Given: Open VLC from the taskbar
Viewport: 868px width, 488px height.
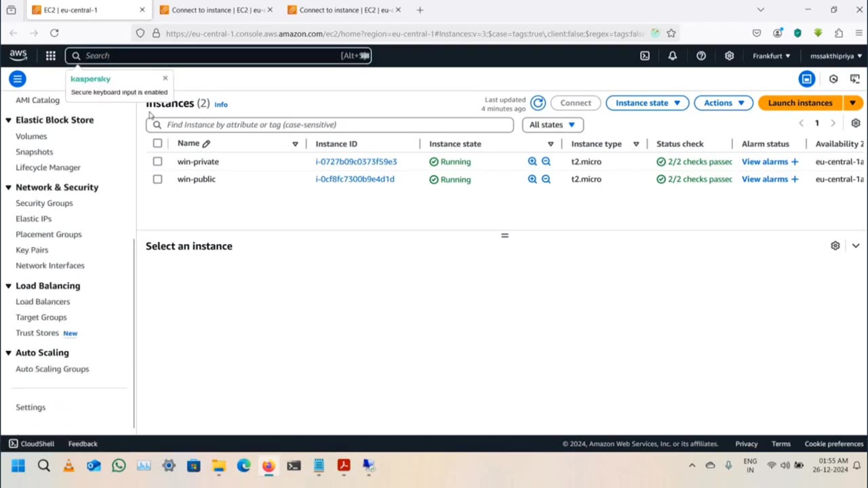Looking at the screenshot, I should (x=68, y=466).
